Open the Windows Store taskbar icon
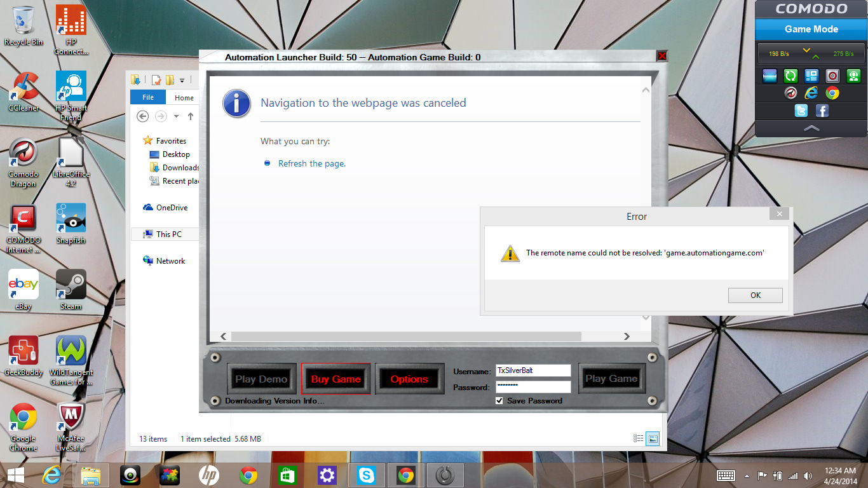 (x=287, y=475)
